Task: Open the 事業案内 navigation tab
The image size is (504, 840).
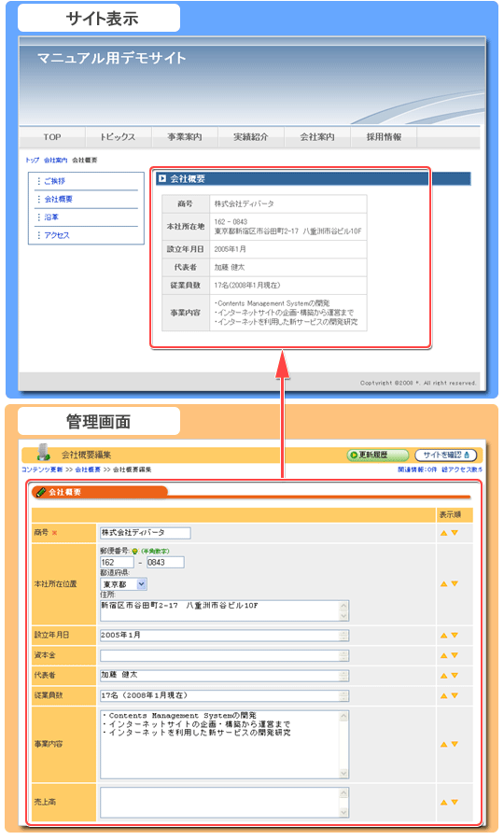Action: click(x=184, y=137)
